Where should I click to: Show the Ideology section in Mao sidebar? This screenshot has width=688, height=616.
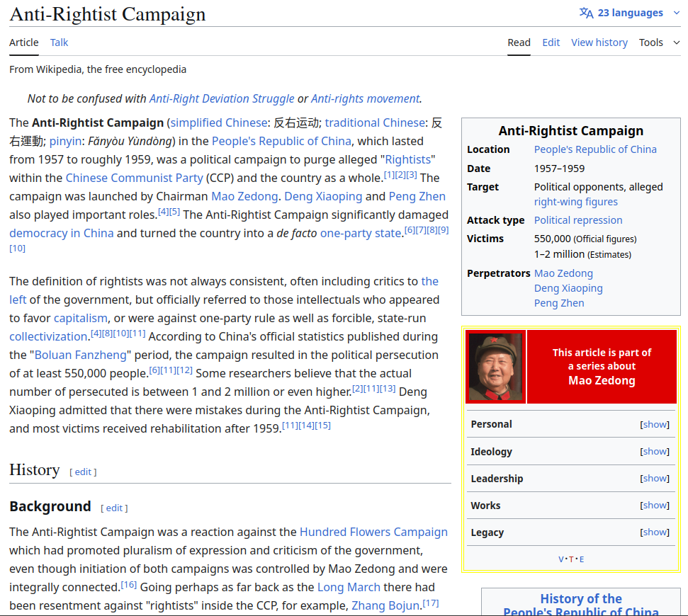click(654, 451)
